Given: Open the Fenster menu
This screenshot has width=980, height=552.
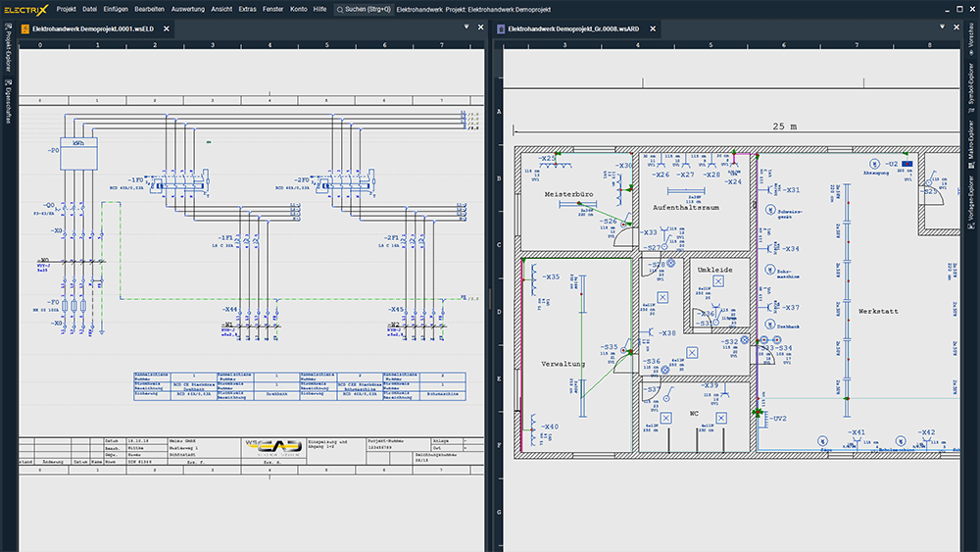Looking at the screenshot, I should [x=272, y=10].
